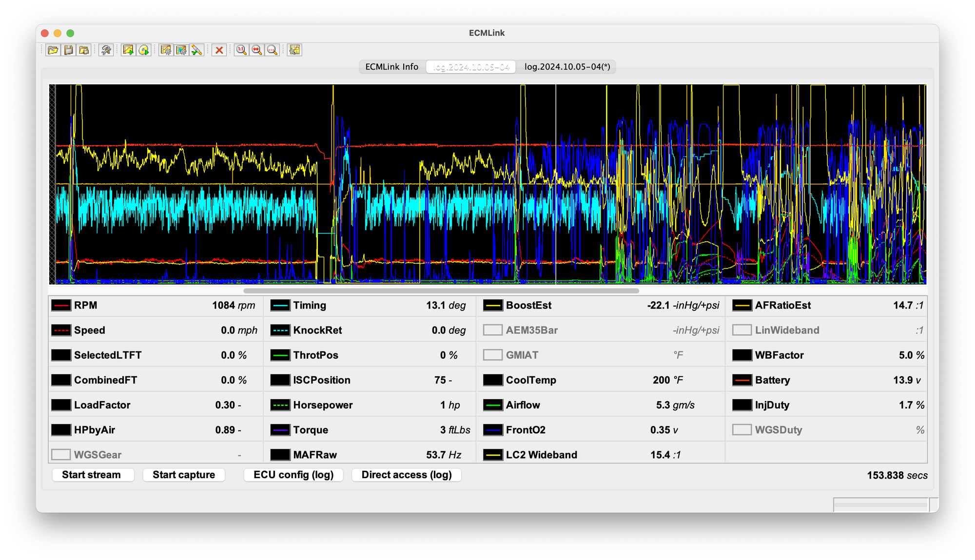
Task: Click the Battery color swatch
Action: tap(742, 380)
